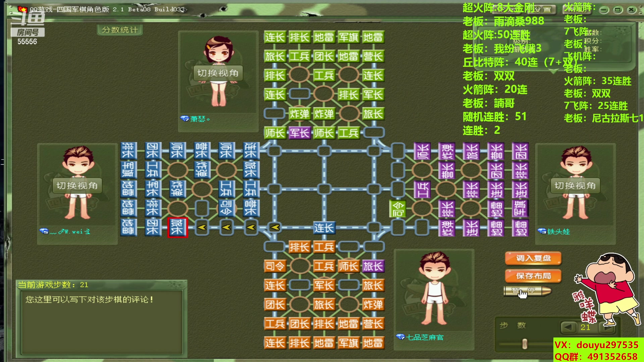
Task: Select the blue 司令 piece
Action: click(x=226, y=208)
